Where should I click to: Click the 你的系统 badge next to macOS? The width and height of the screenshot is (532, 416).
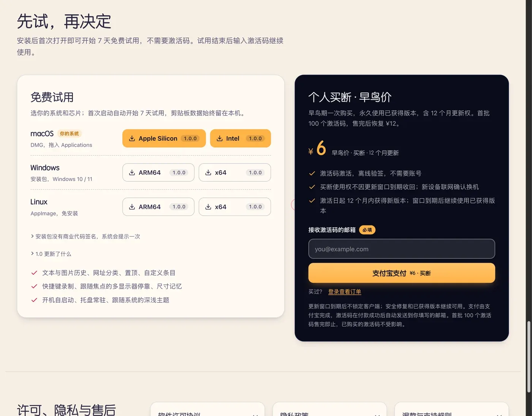tap(70, 134)
